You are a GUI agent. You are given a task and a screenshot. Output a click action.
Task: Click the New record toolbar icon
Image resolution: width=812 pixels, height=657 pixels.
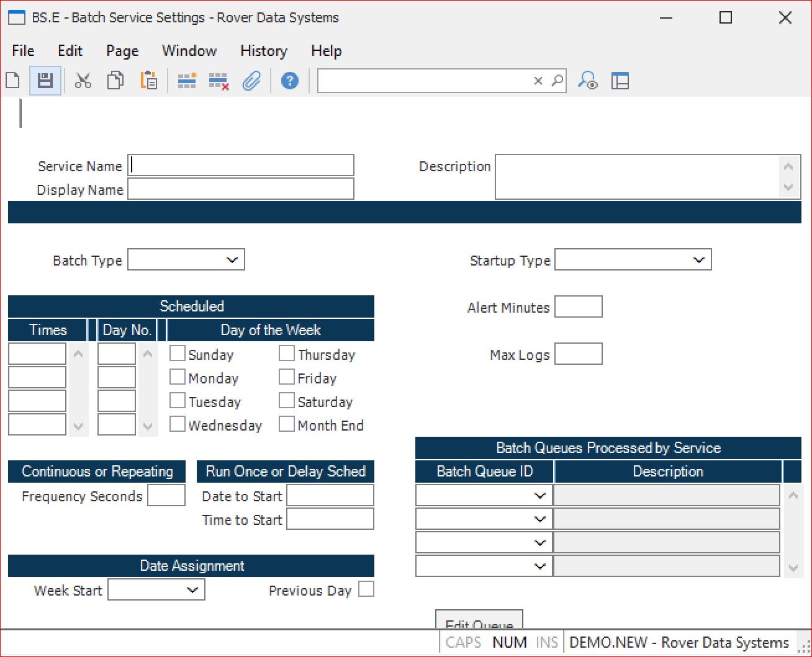[x=13, y=81]
